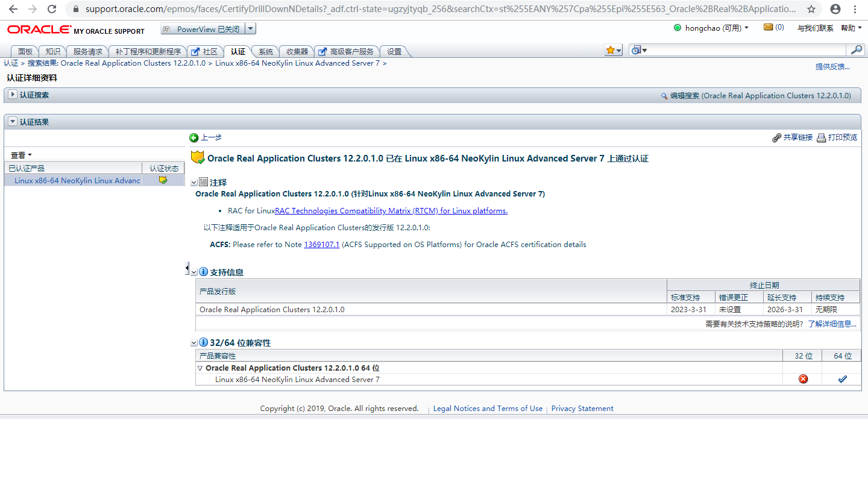Image resolution: width=868 pixels, height=496 pixels.
Task: Reload the page with browser refresh icon
Action: pos(52,9)
